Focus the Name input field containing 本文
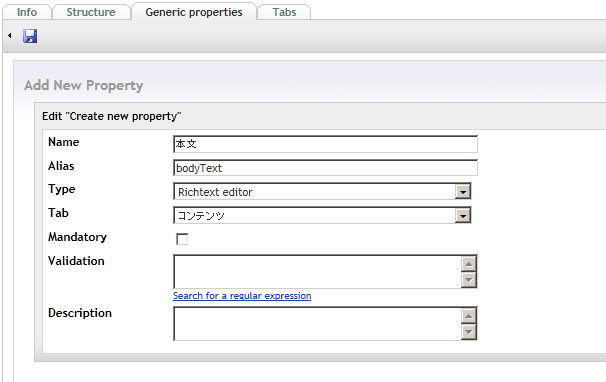Image resolution: width=606 pixels, height=382 pixels. coord(325,144)
